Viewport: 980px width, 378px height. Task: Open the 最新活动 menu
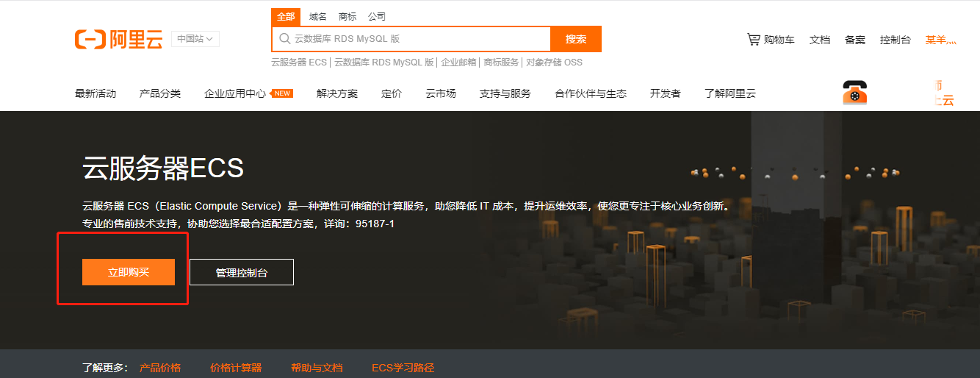96,93
